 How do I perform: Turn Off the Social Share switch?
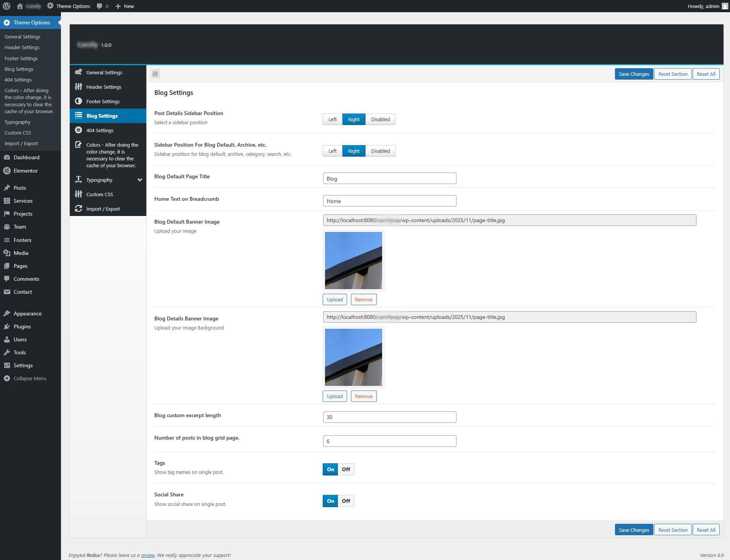pos(346,501)
